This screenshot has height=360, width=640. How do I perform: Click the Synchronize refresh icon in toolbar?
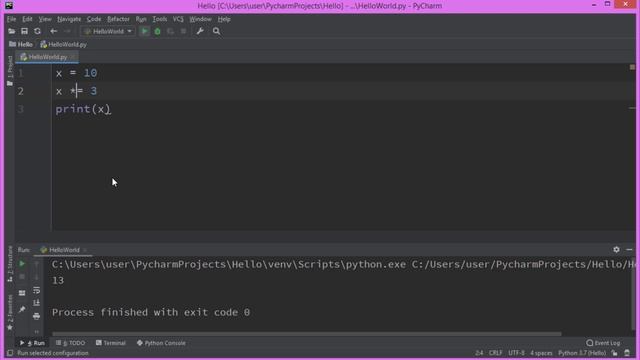point(37,31)
